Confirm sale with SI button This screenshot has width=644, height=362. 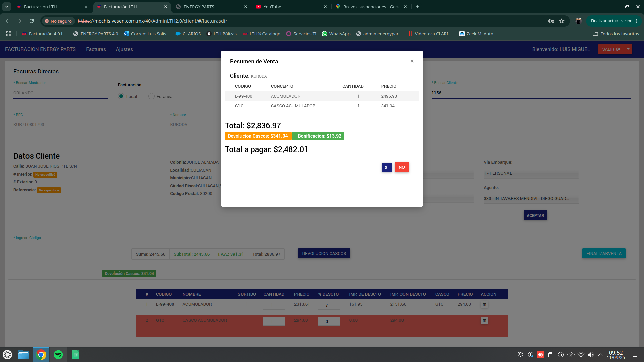tap(386, 167)
